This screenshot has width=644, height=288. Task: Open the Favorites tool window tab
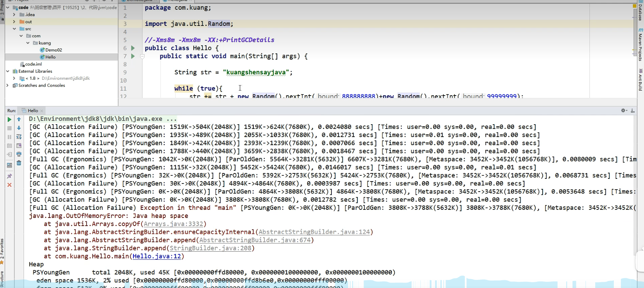point(2,252)
